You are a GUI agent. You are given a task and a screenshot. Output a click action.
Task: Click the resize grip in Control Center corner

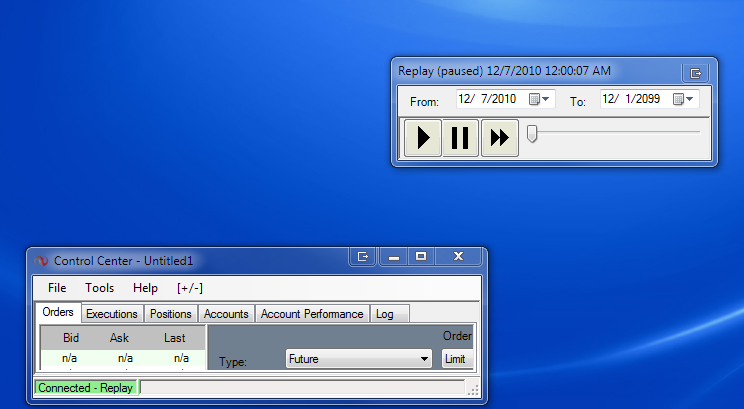(473, 390)
